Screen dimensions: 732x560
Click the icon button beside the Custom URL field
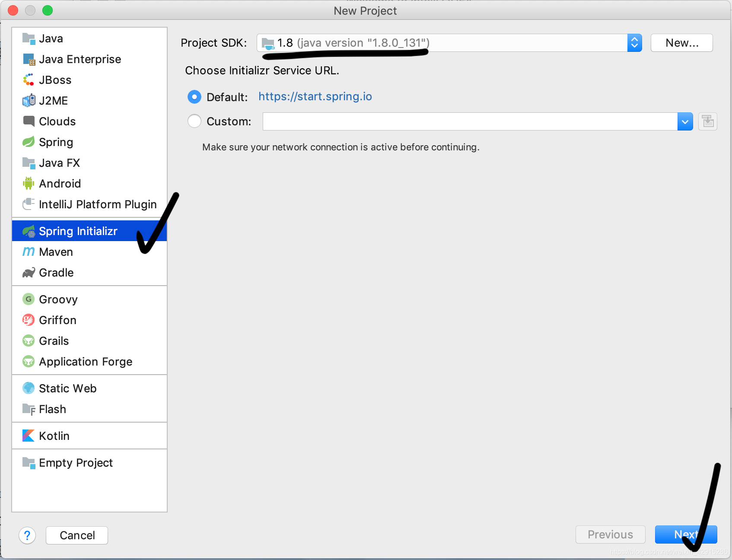708,121
